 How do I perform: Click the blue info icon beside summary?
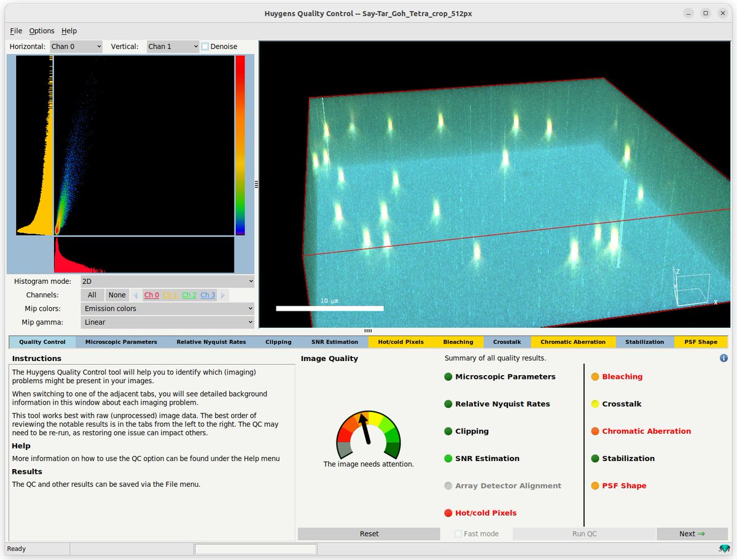click(723, 358)
